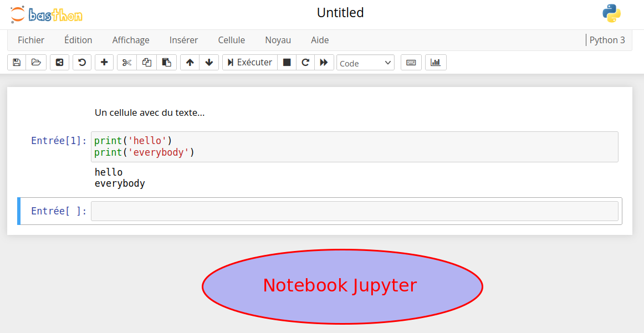Move the cell up with the arrow icon

pos(190,63)
